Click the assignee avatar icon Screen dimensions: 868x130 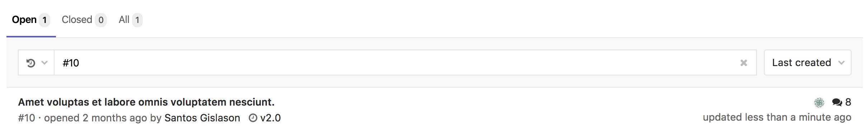[x=819, y=103]
